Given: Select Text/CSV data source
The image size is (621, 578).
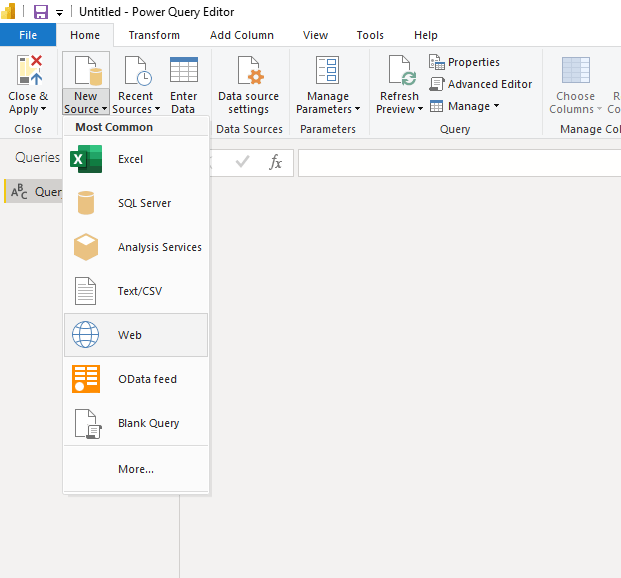Looking at the screenshot, I should [136, 291].
